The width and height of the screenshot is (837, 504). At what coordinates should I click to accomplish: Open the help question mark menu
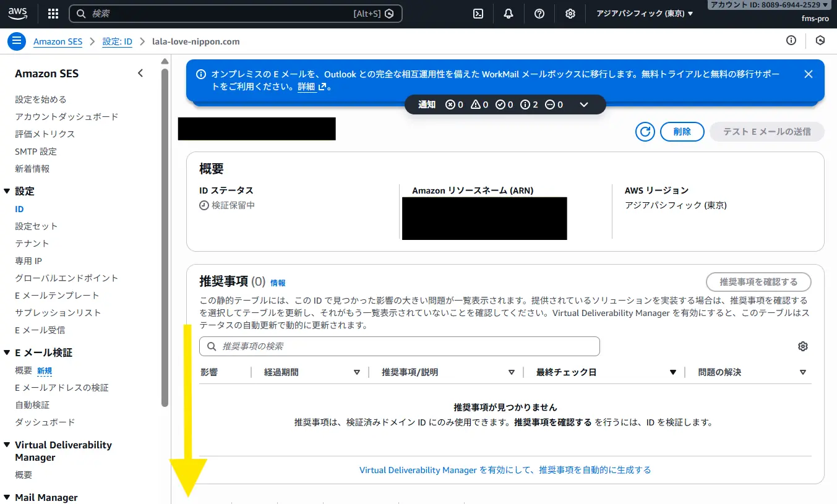click(539, 14)
